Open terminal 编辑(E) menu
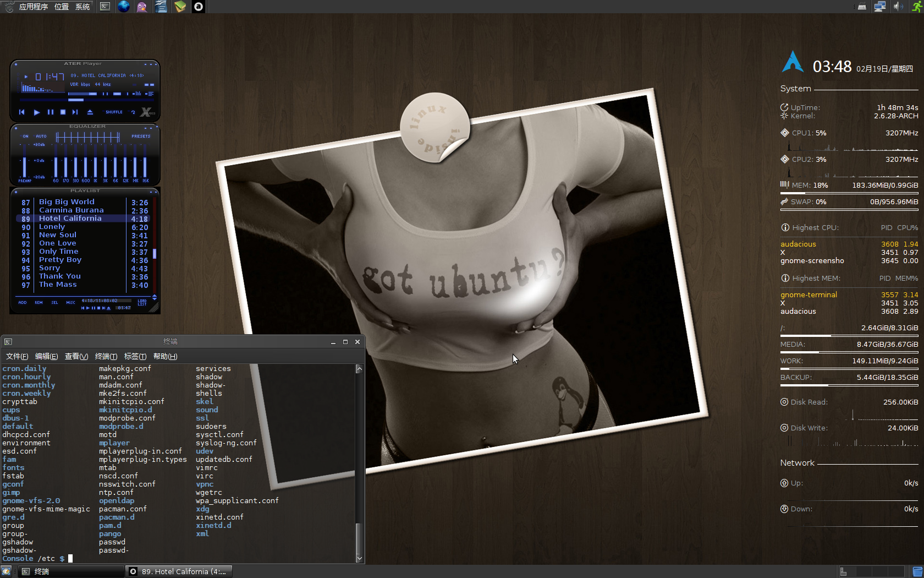Viewport: 924px width, 578px height. point(46,356)
